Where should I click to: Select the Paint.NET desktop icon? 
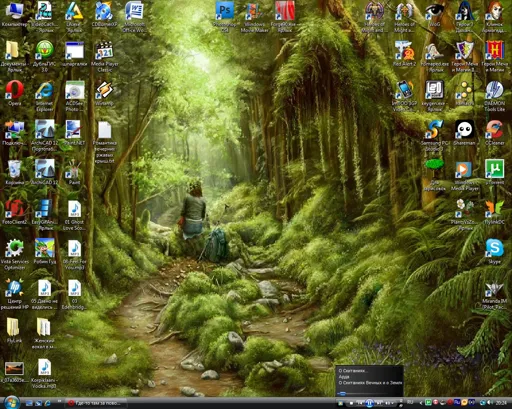click(74, 133)
